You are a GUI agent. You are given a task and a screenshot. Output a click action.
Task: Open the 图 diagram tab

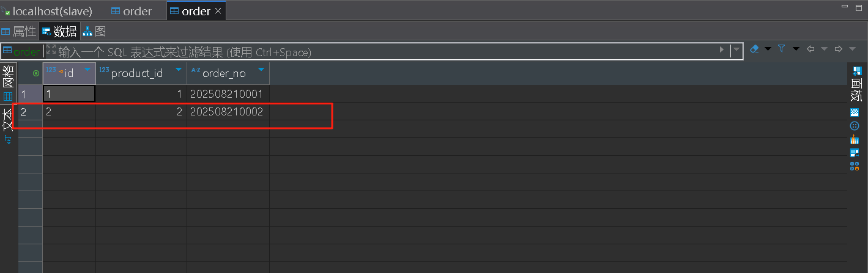point(95,32)
